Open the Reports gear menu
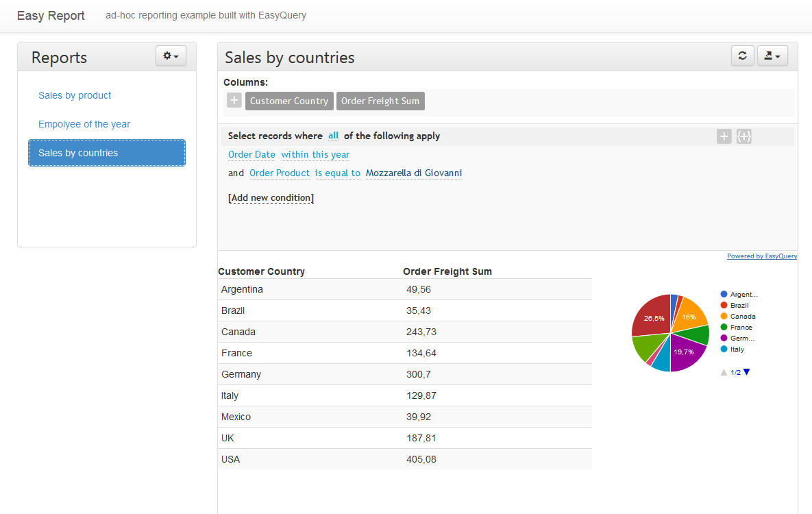Screen dimensions: 812x514 pyautogui.click(x=171, y=56)
